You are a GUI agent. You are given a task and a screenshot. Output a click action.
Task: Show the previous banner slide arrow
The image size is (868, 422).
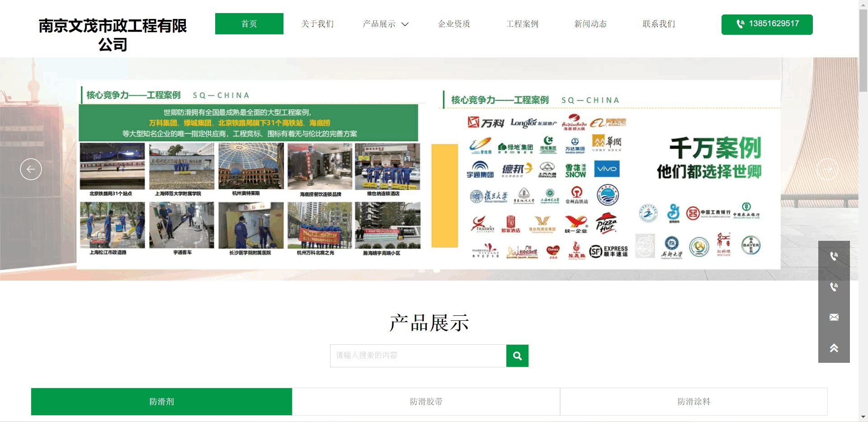click(x=31, y=169)
